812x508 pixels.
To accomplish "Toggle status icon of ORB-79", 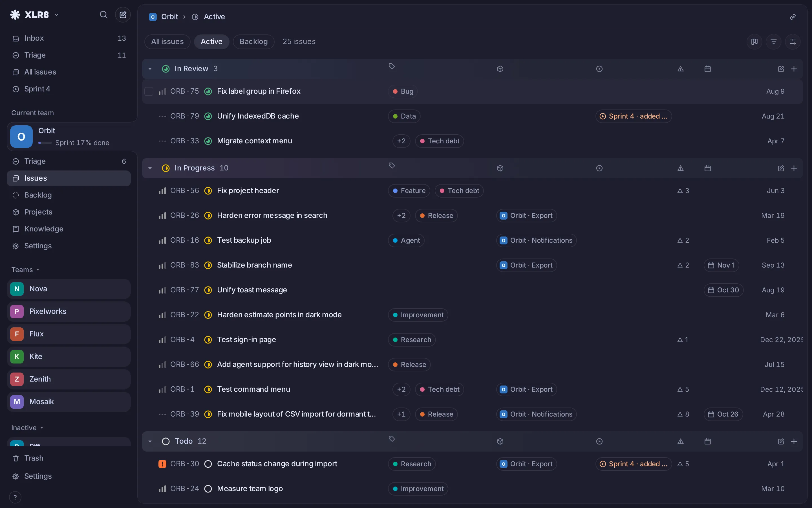I will coord(208,116).
